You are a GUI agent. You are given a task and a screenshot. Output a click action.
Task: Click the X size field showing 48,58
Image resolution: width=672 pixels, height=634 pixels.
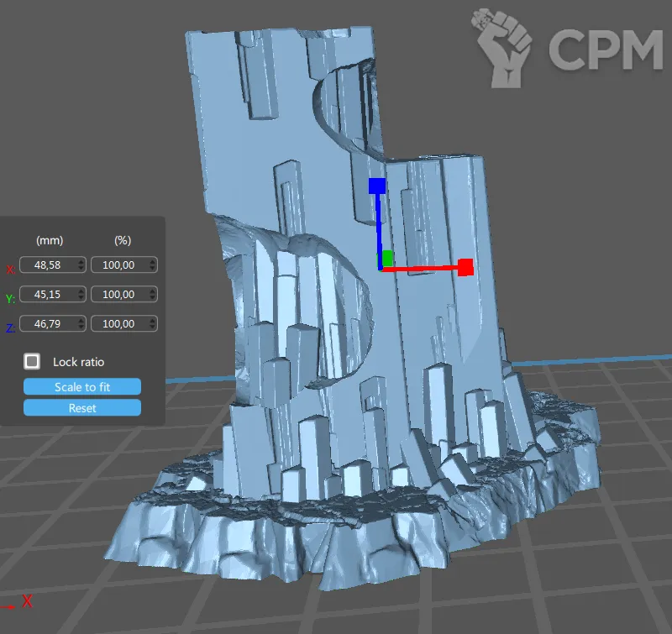click(50, 265)
